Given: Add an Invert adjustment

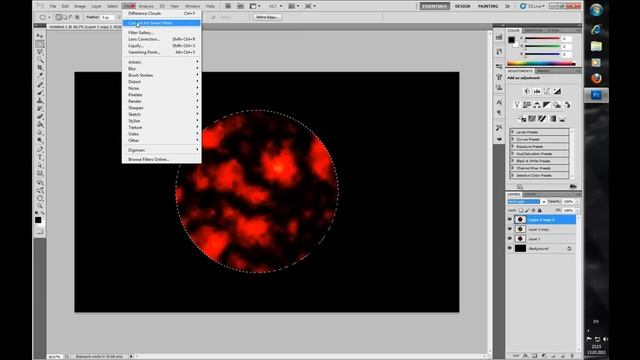Looking at the screenshot, I should point(522,119).
